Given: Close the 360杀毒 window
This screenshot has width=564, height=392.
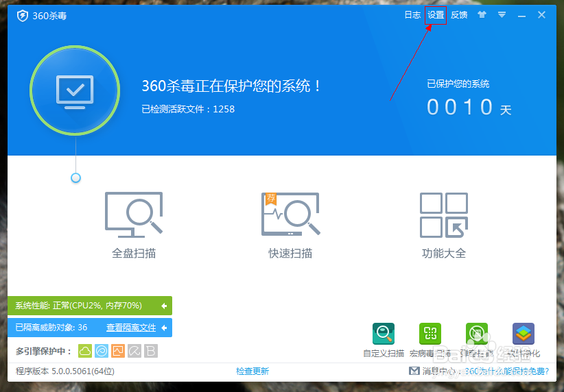Looking at the screenshot, I should (x=541, y=14).
